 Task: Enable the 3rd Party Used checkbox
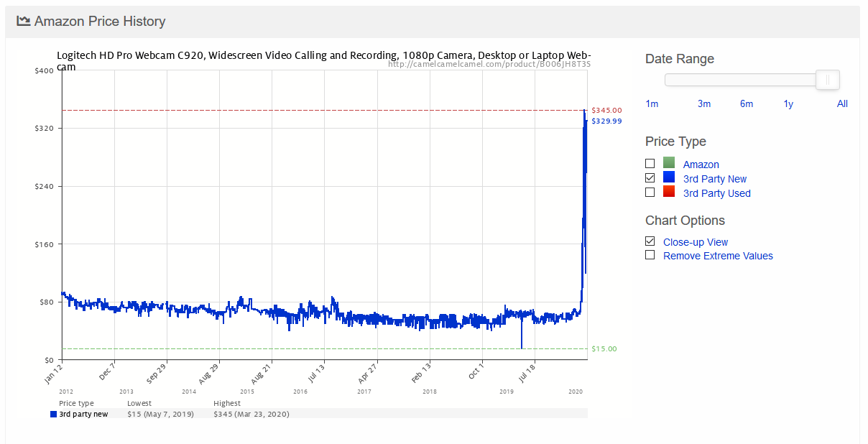pos(650,192)
